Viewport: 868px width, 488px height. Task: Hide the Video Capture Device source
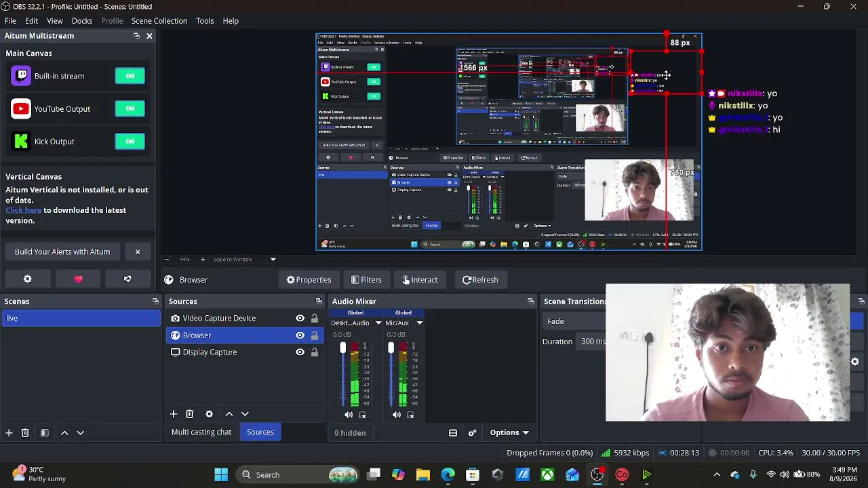click(x=300, y=318)
